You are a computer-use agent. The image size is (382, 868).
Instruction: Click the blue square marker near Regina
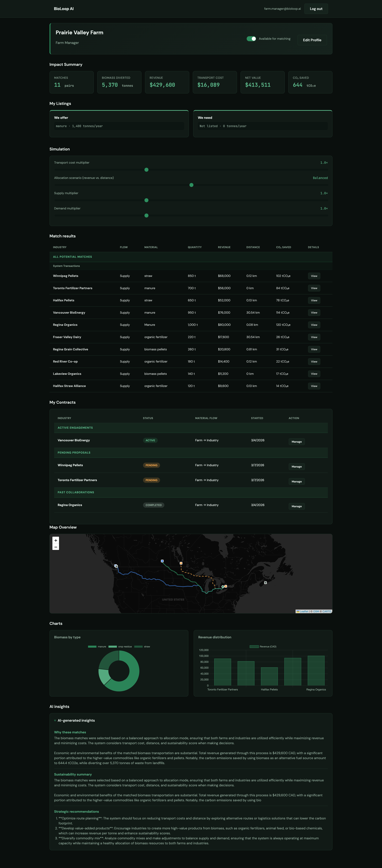pyautogui.click(x=162, y=561)
